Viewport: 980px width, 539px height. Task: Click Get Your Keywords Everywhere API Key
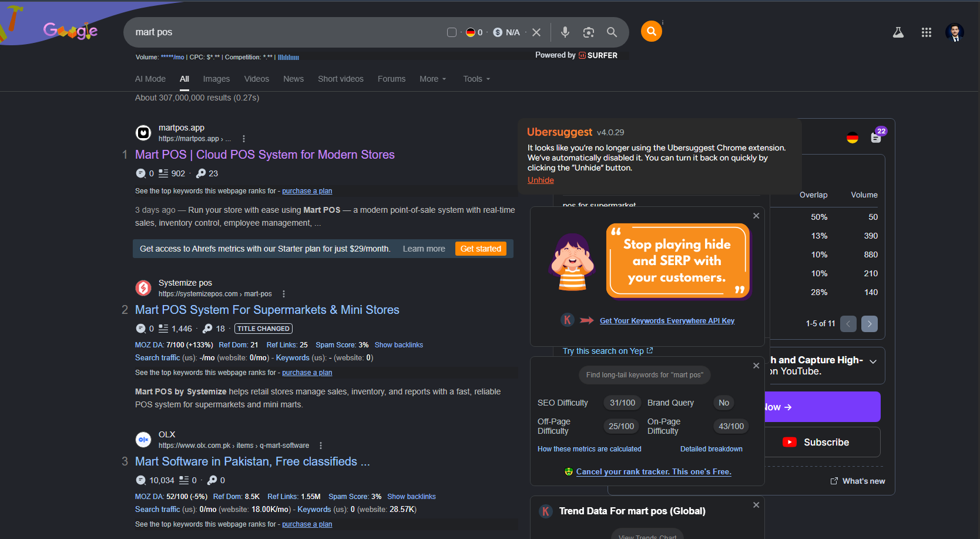click(x=667, y=321)
